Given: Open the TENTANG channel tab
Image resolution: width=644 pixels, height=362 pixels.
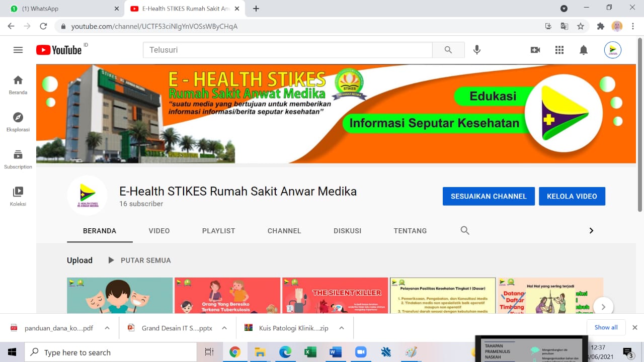Looking at the screenshot, I should point(410,231).
